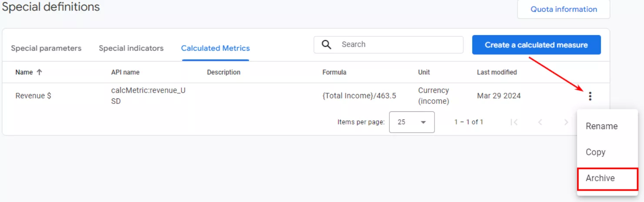Click the Currency (income) unit cell
Image resolution: width=644 pixels, height=202 pixels.
[x=433, y=96]
